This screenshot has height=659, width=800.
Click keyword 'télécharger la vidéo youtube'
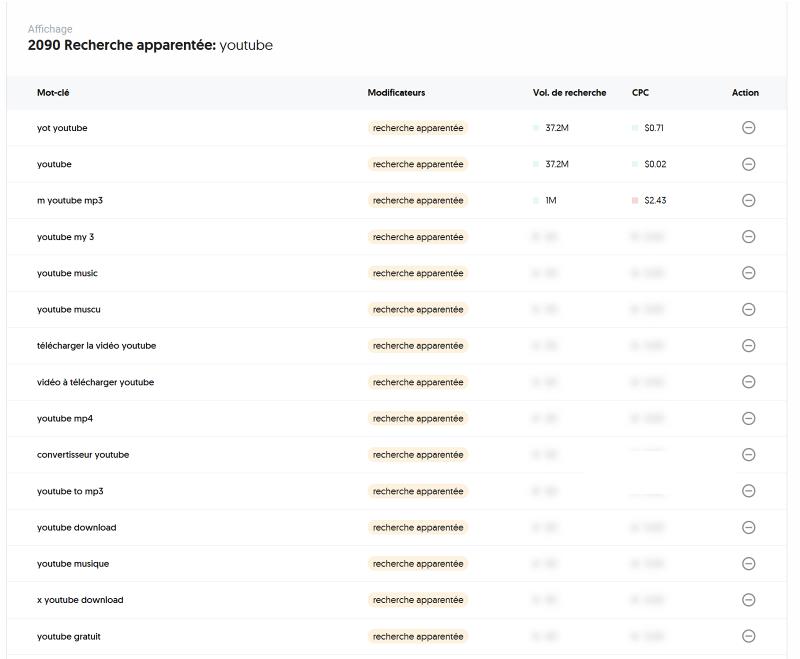click(x=96, y=346)
